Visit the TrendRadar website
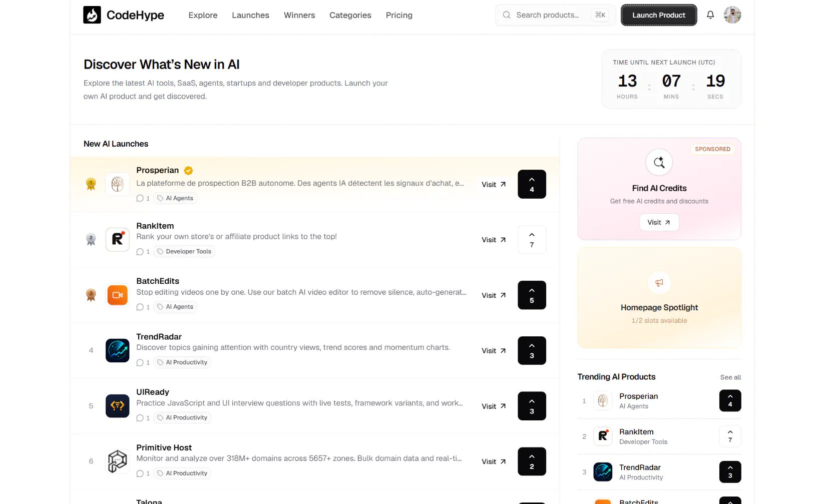 pyautogui.click(x=494, y=351)
